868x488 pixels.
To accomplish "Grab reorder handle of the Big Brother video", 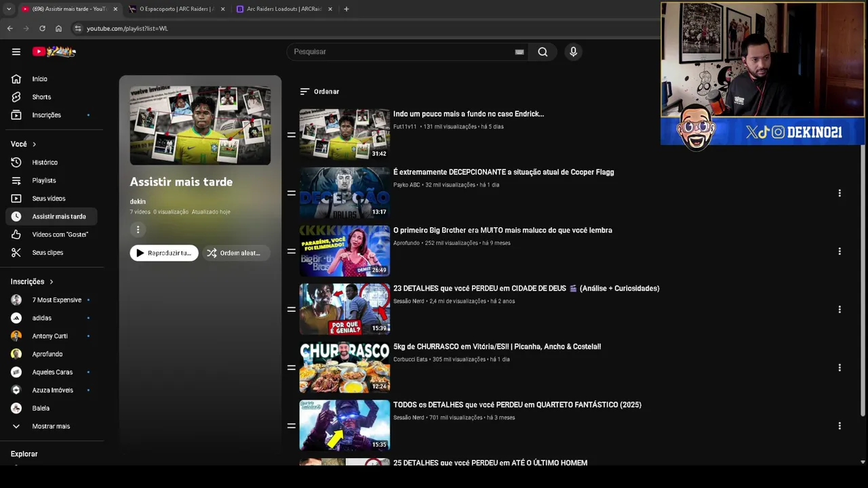I will [291, 251].
